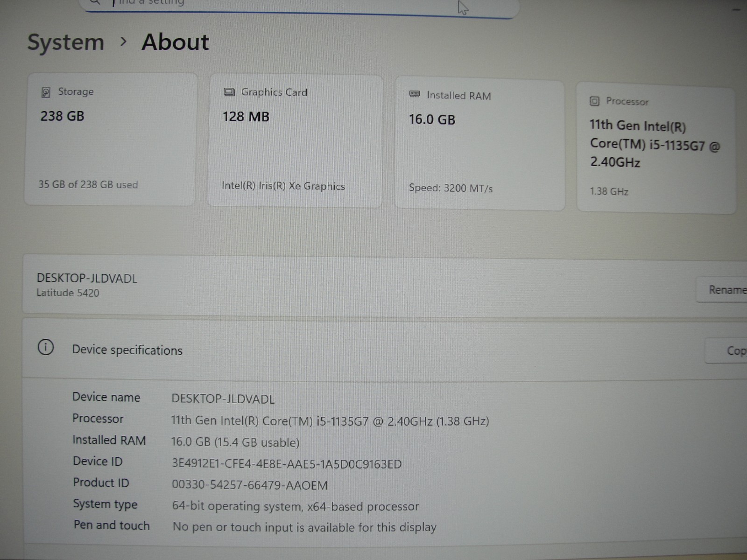
Task: Click the Device ID value 3E4912E1-CFE4...
Action: click(x=287, y=464)
